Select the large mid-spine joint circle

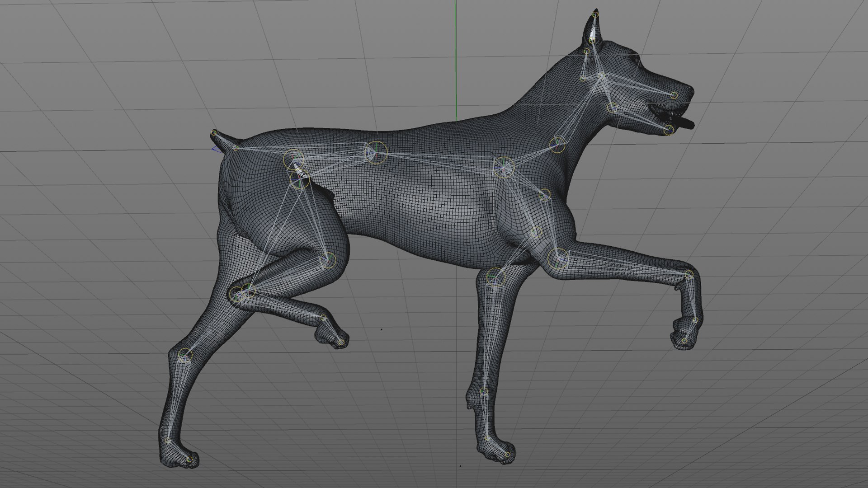[x=376, y=152]
